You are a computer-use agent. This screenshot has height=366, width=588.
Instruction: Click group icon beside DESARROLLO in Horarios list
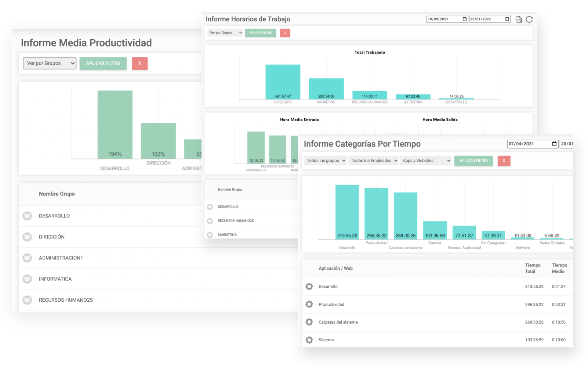(210, 207)
